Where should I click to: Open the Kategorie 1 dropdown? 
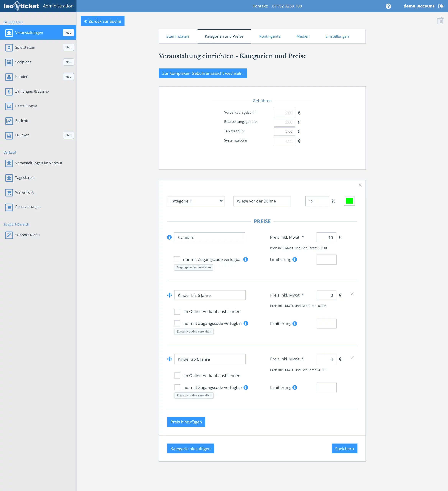196,201
